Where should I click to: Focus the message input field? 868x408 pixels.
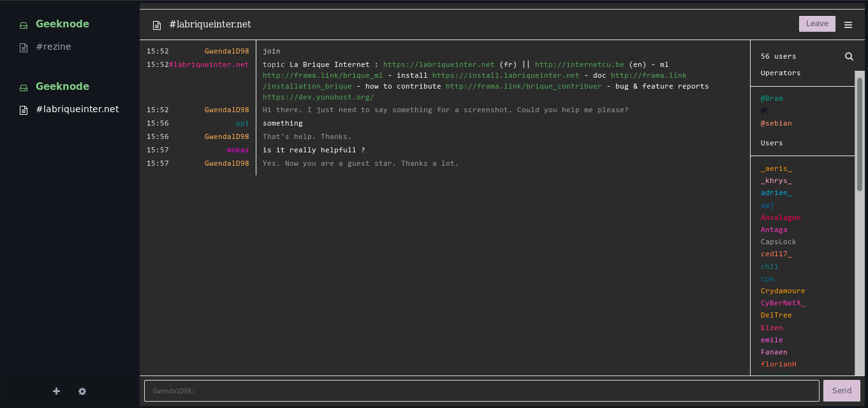(482, 390)
